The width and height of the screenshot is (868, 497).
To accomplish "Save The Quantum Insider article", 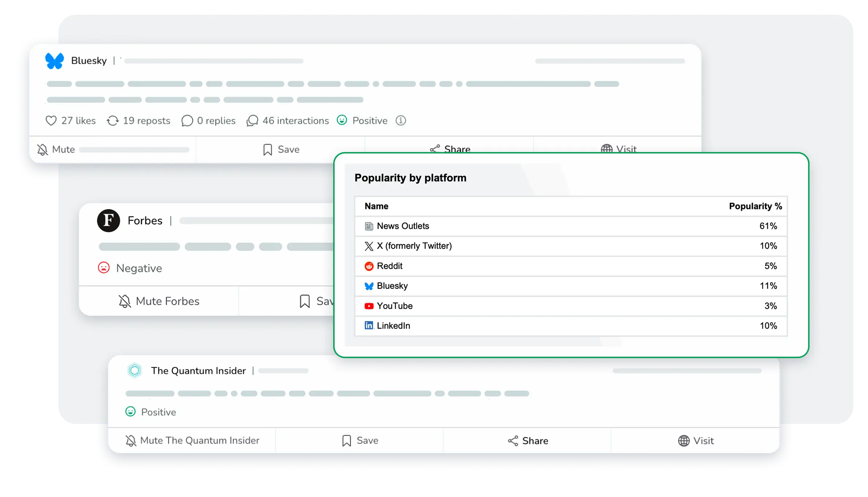I will (360, 441).
